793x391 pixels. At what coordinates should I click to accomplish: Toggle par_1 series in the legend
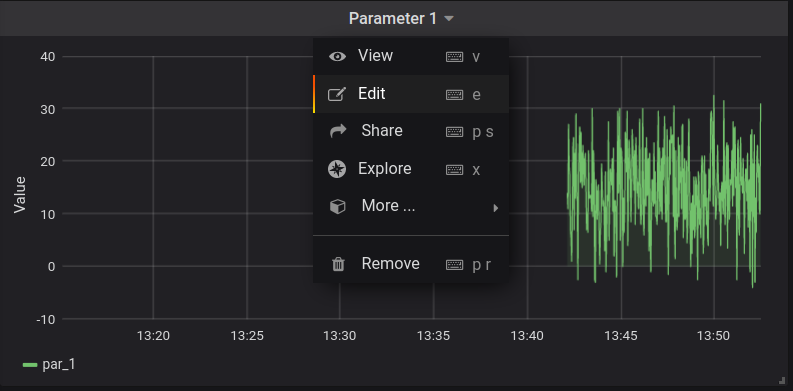point(49,364)
